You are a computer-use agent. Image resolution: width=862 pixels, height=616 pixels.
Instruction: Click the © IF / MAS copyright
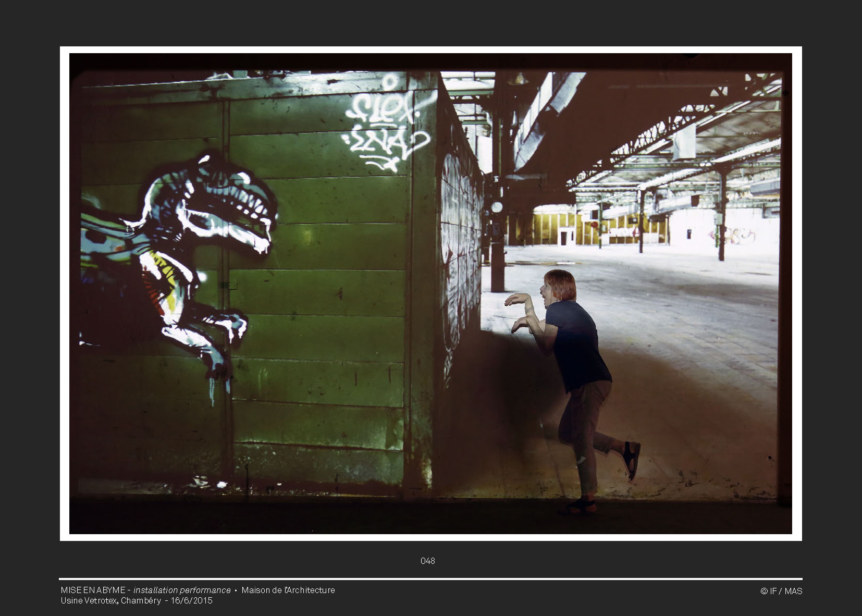(781, 591)
